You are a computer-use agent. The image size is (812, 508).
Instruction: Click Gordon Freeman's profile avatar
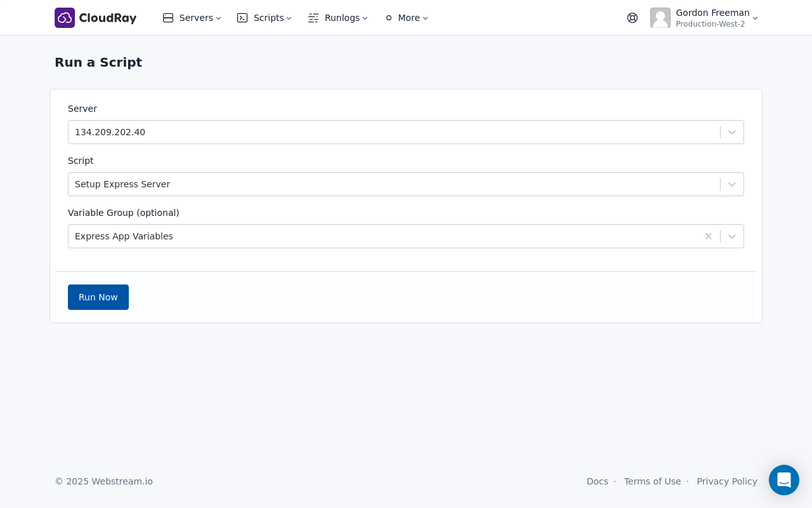660,18
